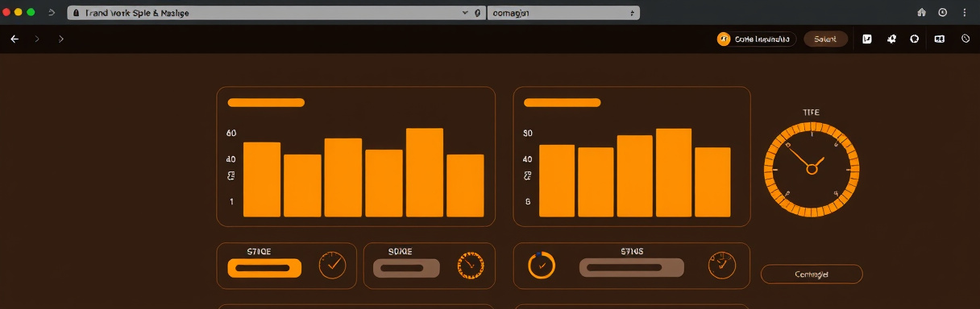Viewport: 980px width, 309px height.
Task: Click the home icon in the title bar
Action: (922, 13)
